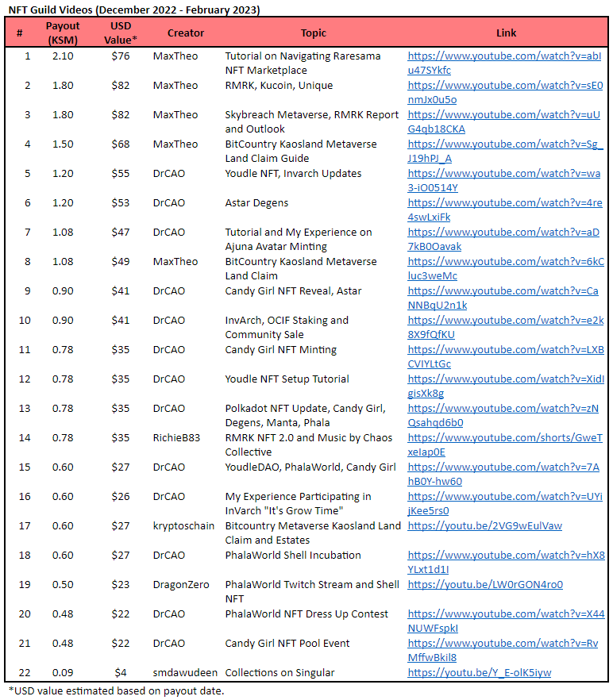613x700 pixels.
Task: Select the $49 USD value cell
Action: [x=121, y=262]
